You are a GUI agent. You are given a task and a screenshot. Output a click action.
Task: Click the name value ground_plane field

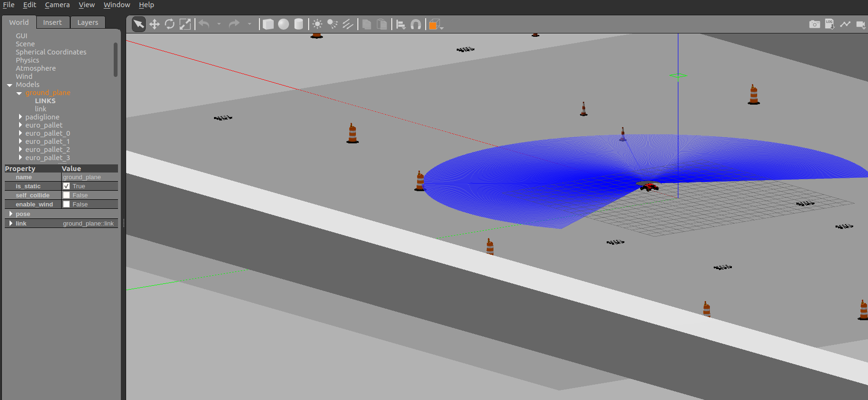pyautogui.click(x=89, y=177)
